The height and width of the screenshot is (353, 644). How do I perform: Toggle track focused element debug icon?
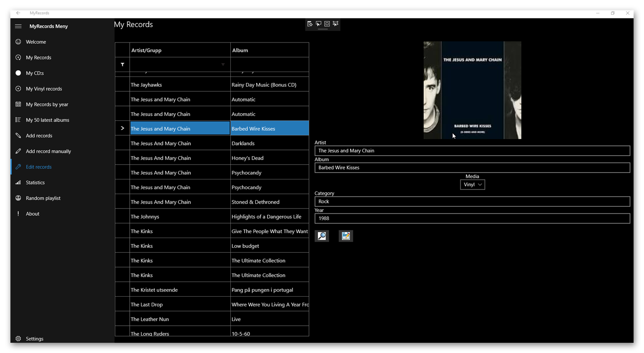pos(335,24)
